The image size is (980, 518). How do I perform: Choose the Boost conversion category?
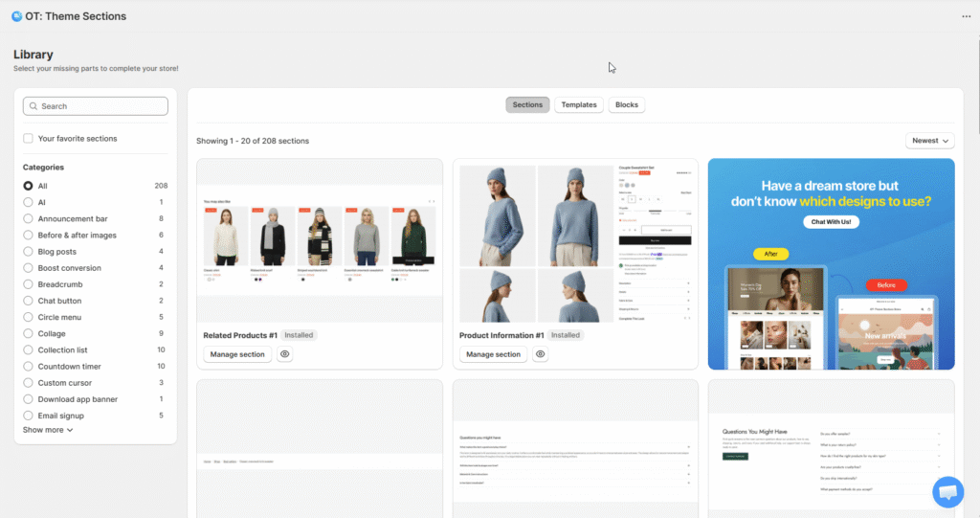[x=28, y=268]
